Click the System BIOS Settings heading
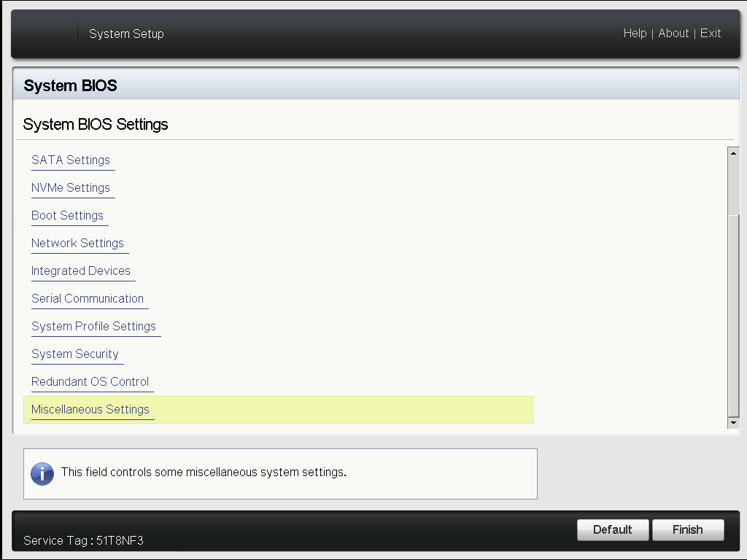This screenshot has width=747, height=560. click(x=96, y=124)
